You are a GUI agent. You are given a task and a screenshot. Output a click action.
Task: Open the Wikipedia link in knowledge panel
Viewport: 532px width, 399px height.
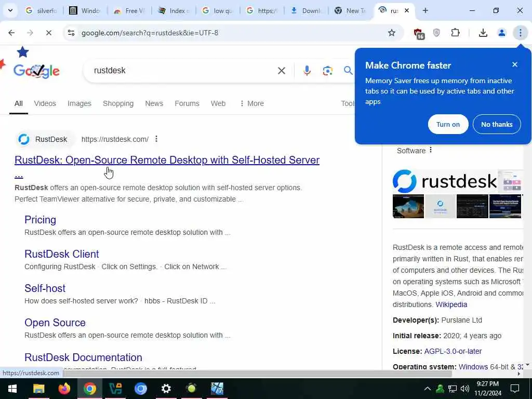click(x=451, y=304)
